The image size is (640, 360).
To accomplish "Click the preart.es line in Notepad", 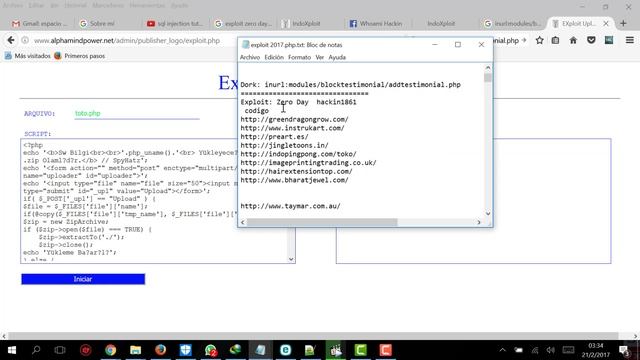I will [x=274, y=137].
